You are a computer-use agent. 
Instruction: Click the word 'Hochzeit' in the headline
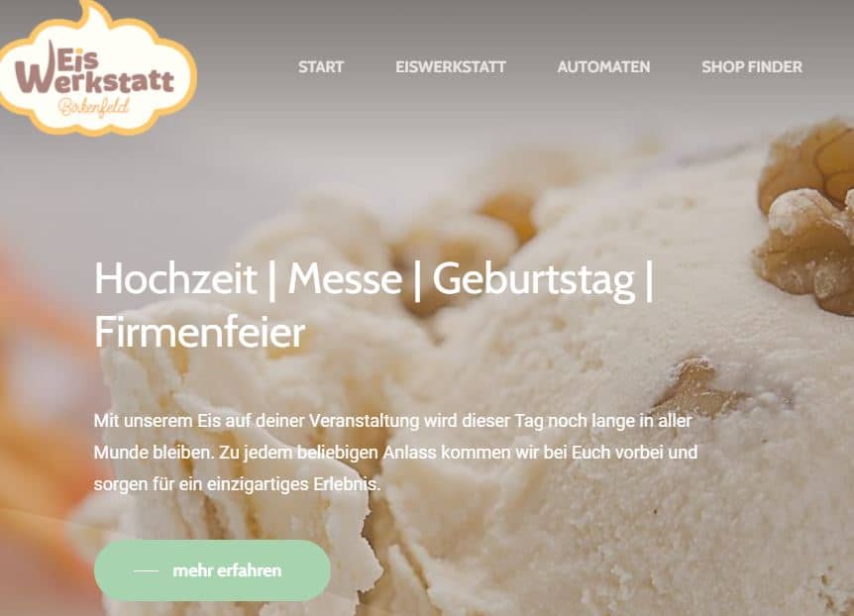tap(175, 279)
